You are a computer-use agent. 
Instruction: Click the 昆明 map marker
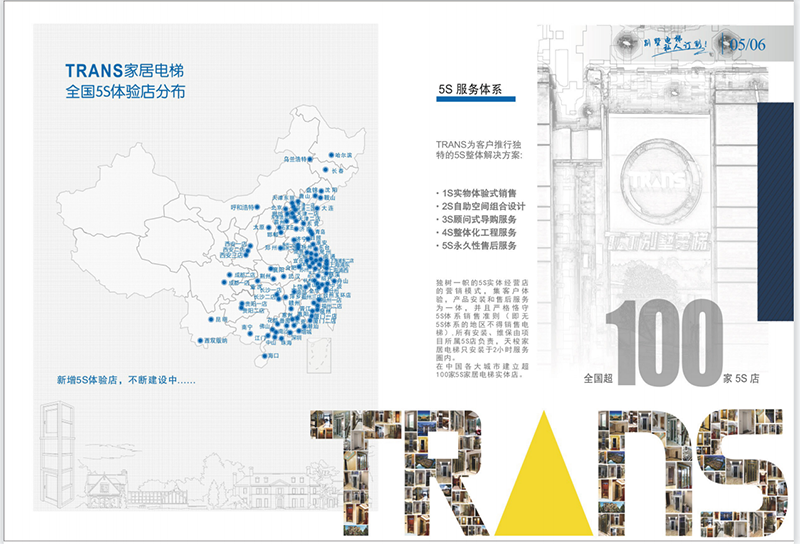point(211,319)
